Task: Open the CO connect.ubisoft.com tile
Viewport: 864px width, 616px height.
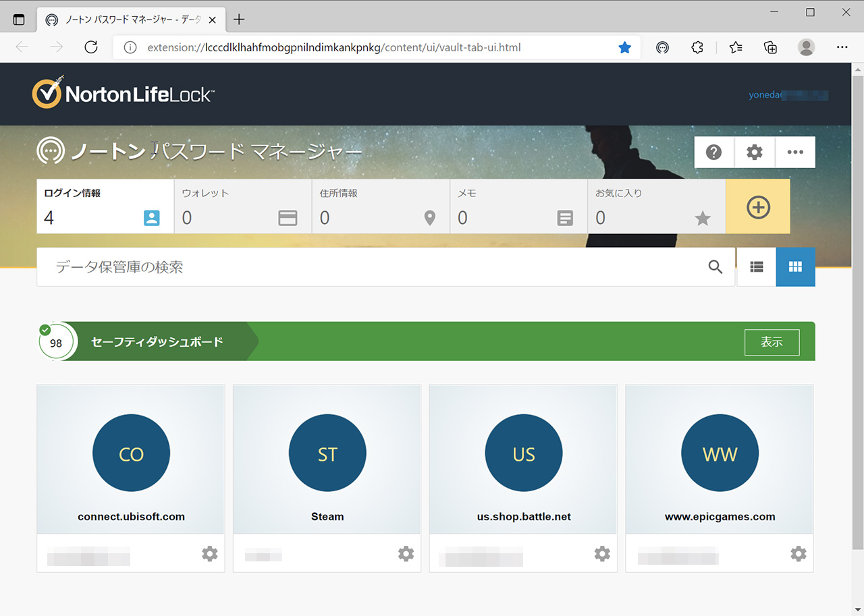Action: click(x=131, y=459)
